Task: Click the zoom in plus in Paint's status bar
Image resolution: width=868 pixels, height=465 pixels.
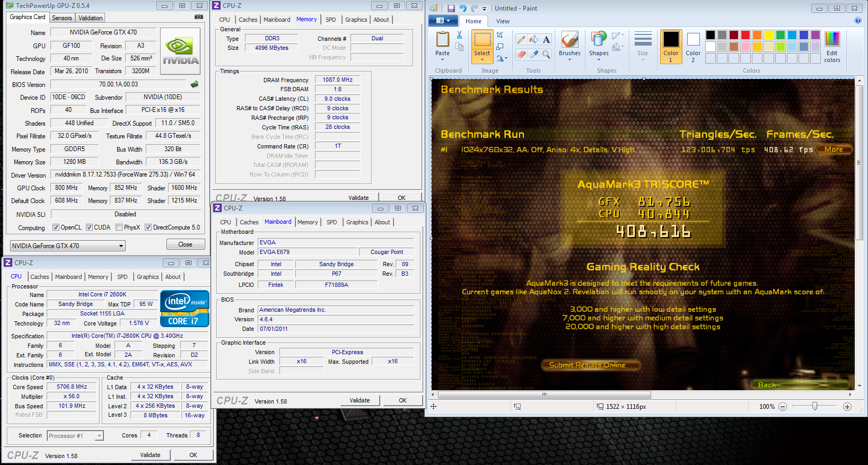Action: (x=847, y=407)
